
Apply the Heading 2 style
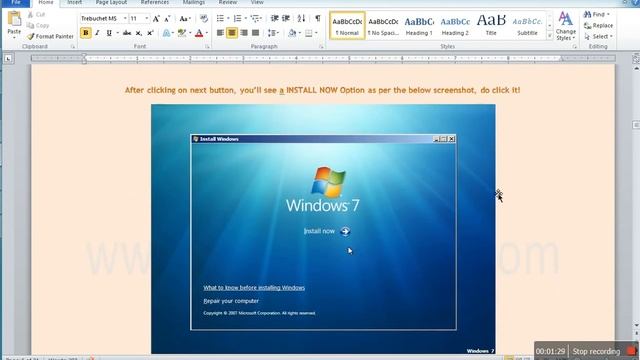click(455, 26)
